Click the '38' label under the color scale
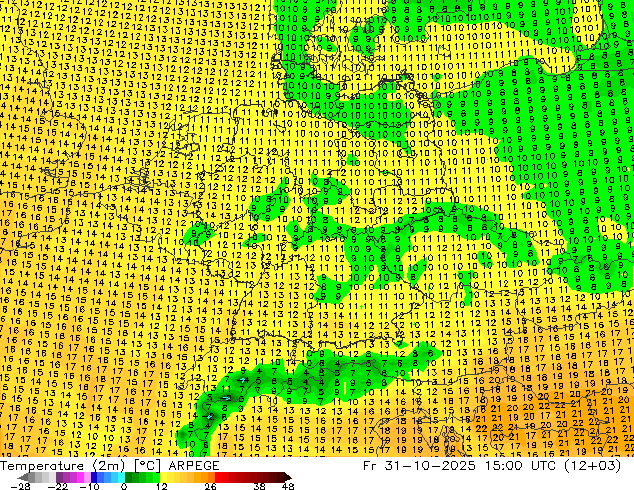The width and height of the screenshot is (634, 490). click(x=259, y=486)
